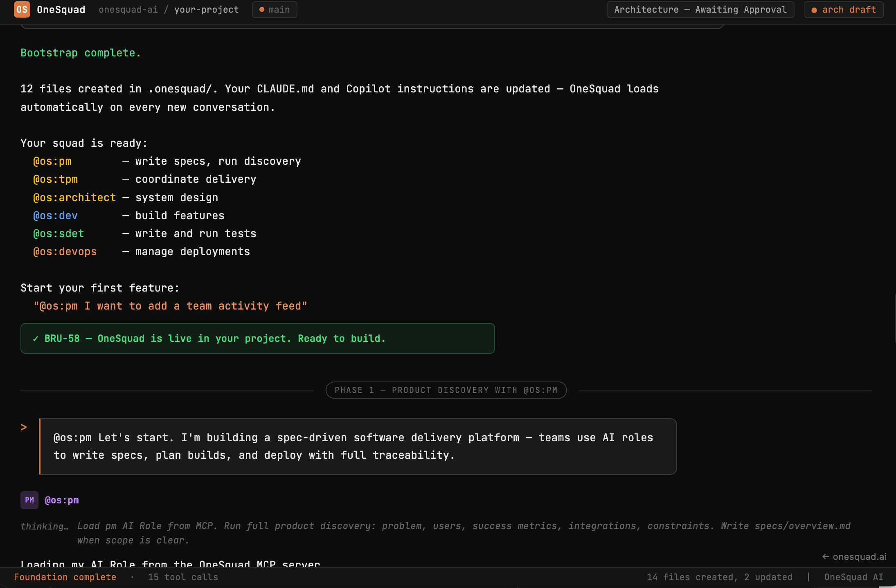Click the back arrow beside onesquad.ai
The height and width of the screenshot is (588, 896).
click(x=825, y=557)
